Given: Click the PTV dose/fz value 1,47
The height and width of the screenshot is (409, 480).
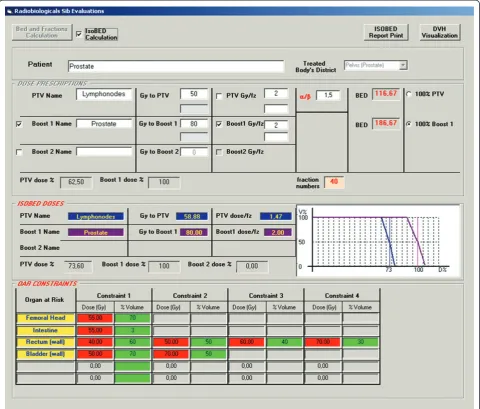Looking at the screenshot, I should click(x=276, y=217).
